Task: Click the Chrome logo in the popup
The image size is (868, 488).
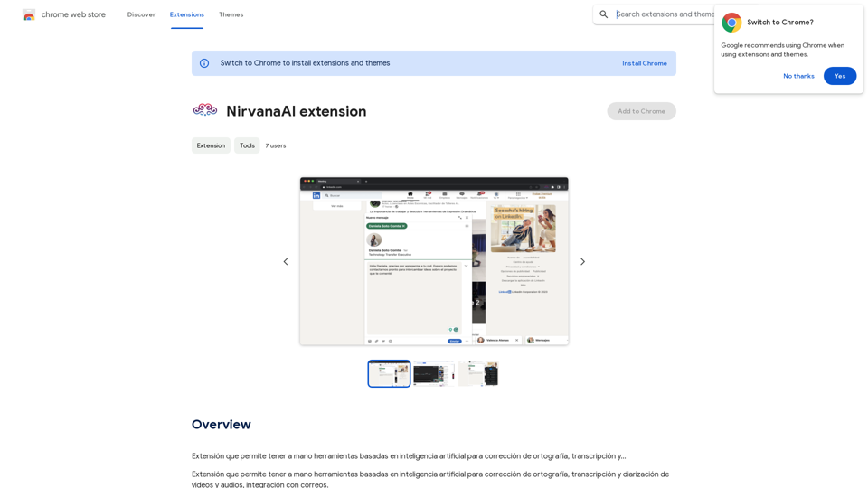Action: pyautogui.click(x=731, y=23)
